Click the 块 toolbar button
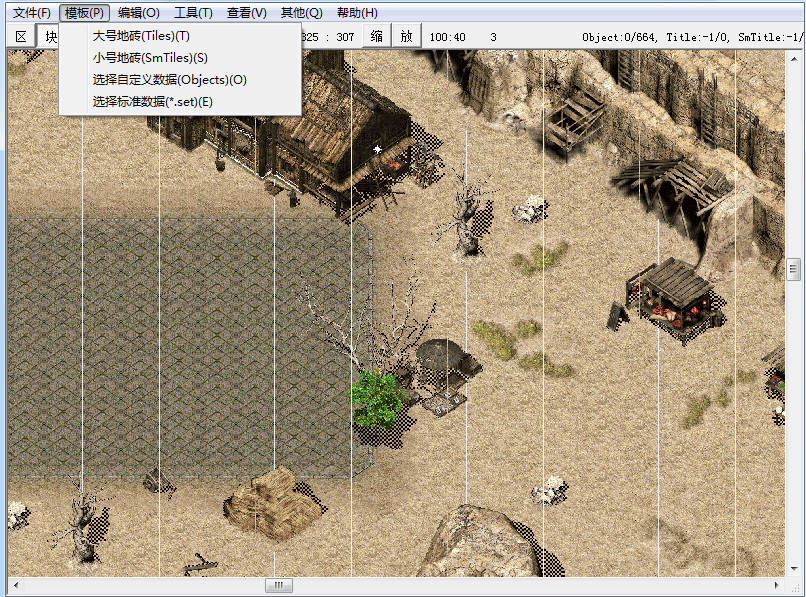This screenshot has width=806, height=597. [x=48, y=37]
